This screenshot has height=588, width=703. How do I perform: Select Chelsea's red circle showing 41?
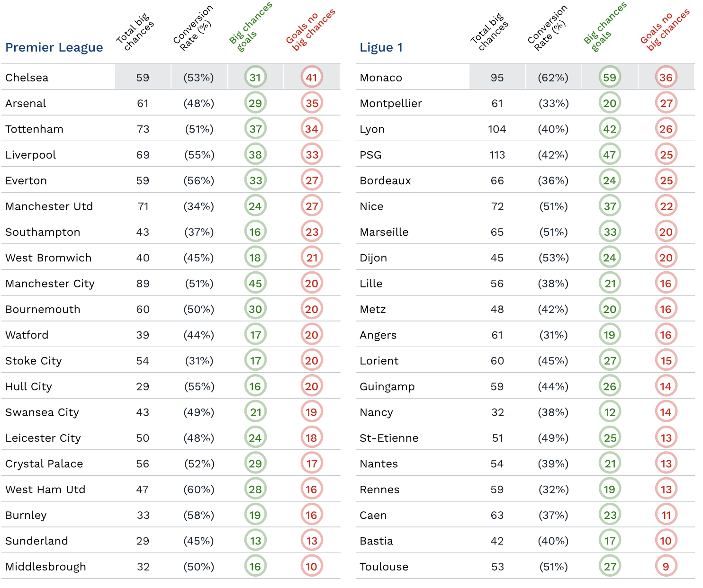point(312,77)
